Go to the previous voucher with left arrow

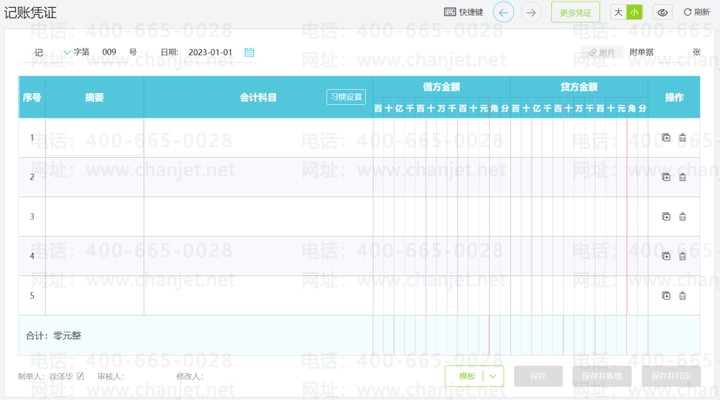pos(503,12)
